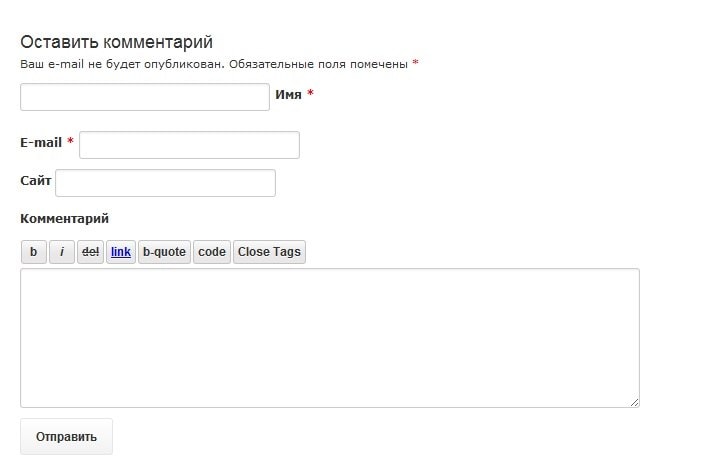Click into the E-mail input field
The width and height of the screenshot is (721, 471).
(x=189, y=145)
